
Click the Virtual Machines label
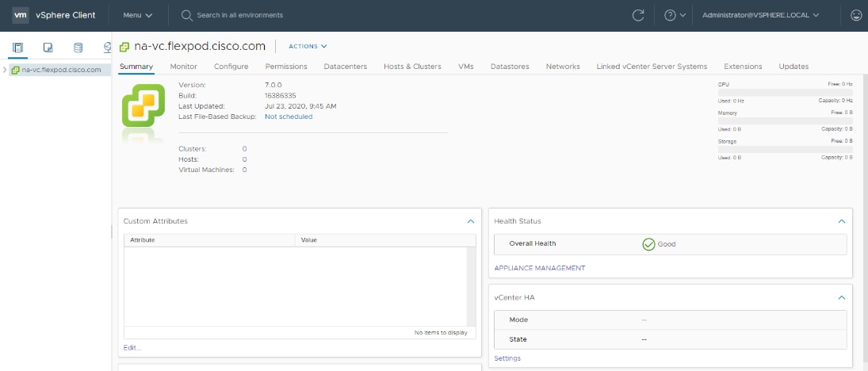click(x=206, y=170)
